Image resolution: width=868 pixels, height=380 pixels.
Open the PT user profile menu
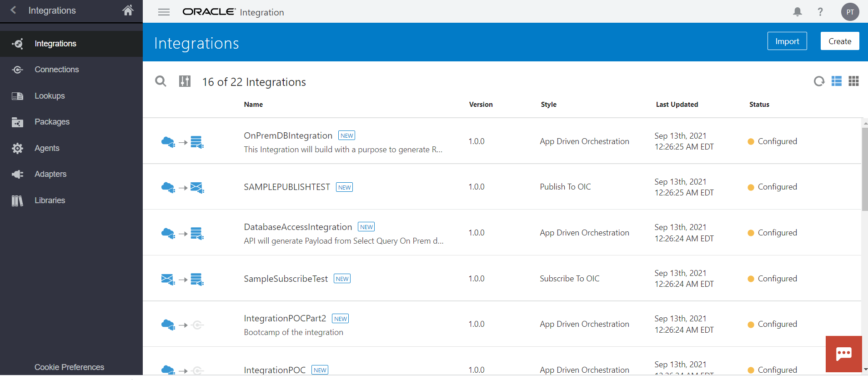tap(850, 12)
